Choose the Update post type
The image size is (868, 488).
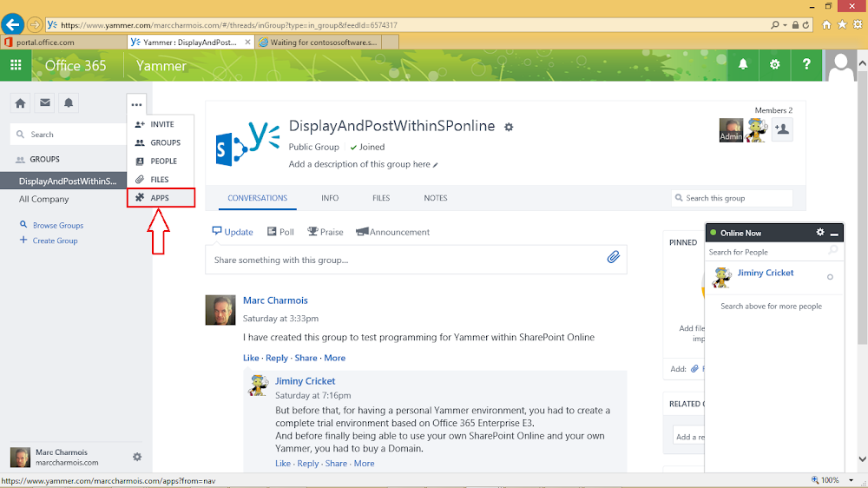(233, 232)
